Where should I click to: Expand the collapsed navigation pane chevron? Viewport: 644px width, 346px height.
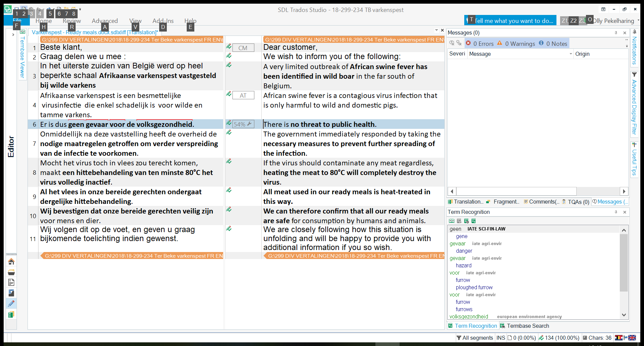coord(13,35)
